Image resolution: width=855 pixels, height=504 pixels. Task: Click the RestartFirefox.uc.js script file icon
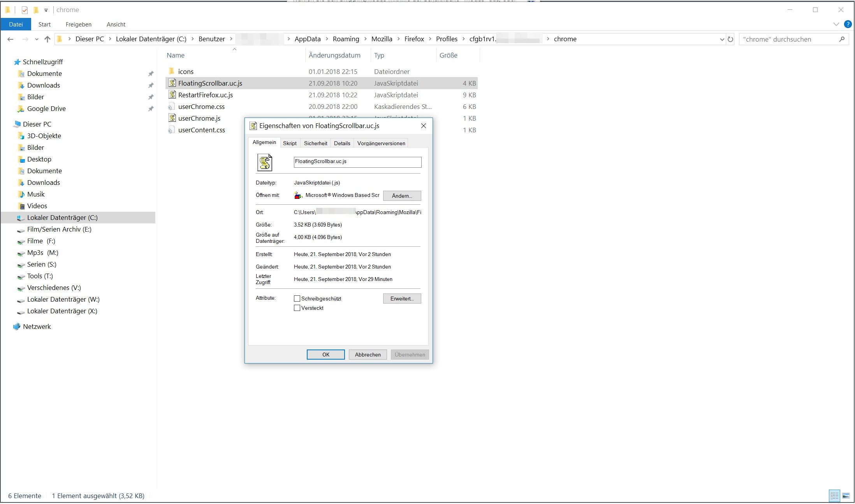pyautogui.click(x=172, y=95)
